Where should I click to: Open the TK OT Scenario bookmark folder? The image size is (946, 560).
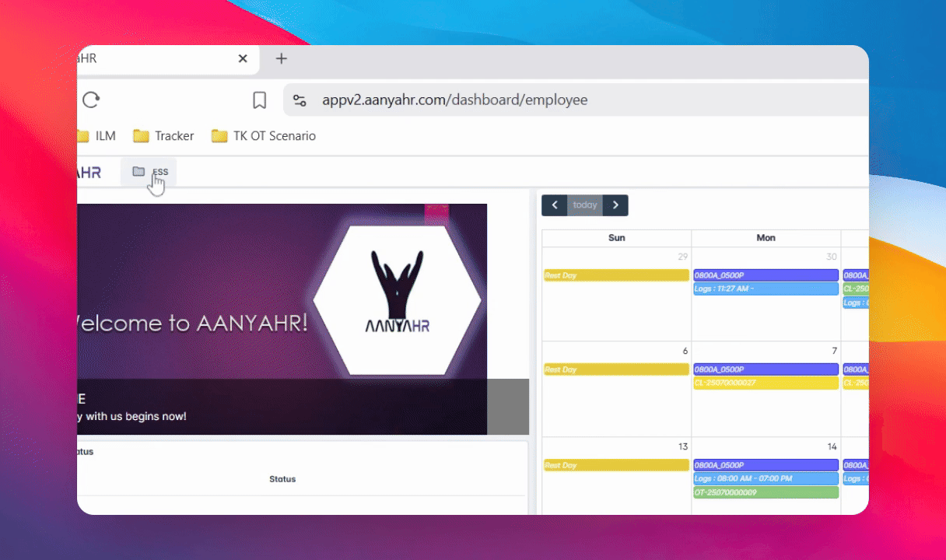(264, 136)
